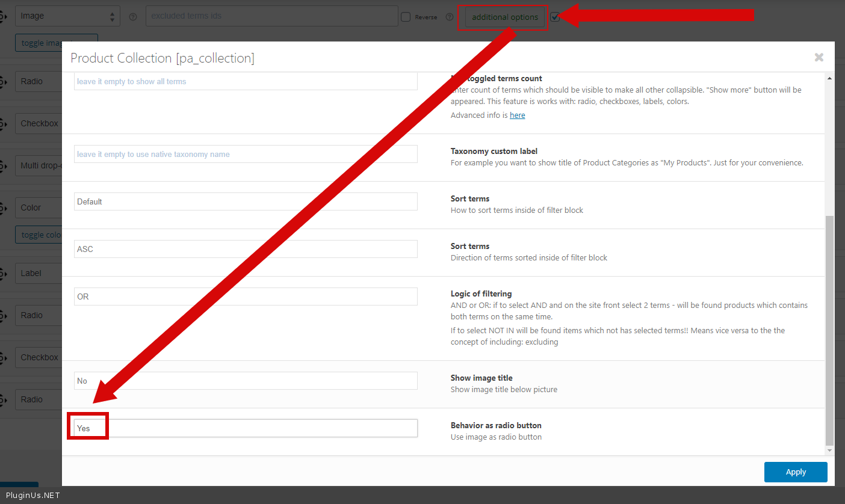Open the Image filter type dropdown
Image resolution: width=845 pixels, height=504 pixels.
(67, 16)
